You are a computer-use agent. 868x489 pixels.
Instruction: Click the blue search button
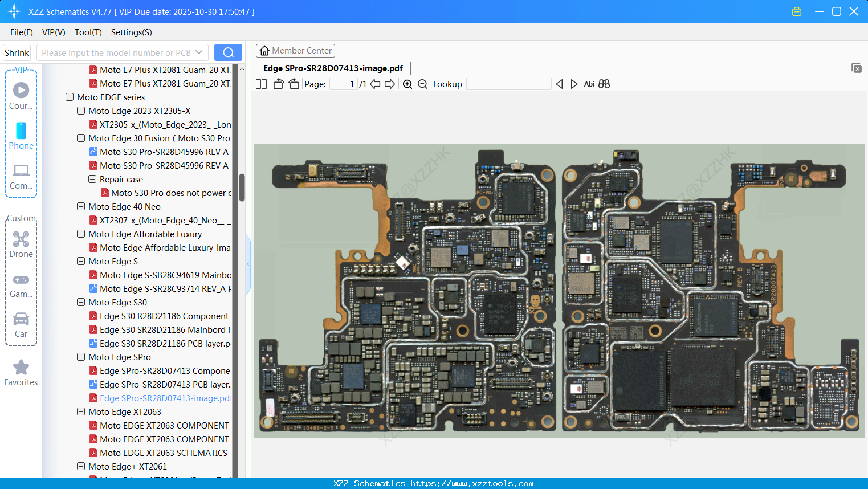pos(228,52)
